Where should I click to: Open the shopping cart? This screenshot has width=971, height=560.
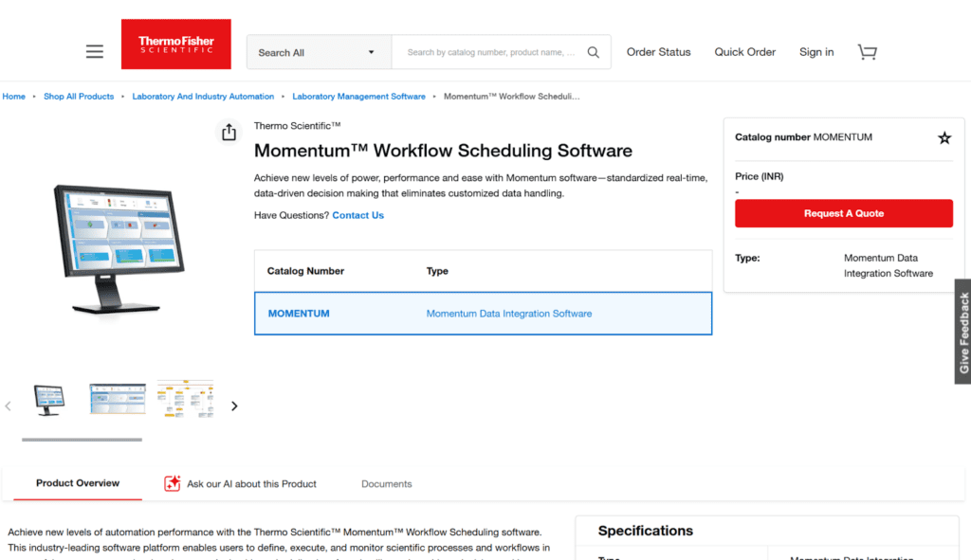(x=867, y=52)
